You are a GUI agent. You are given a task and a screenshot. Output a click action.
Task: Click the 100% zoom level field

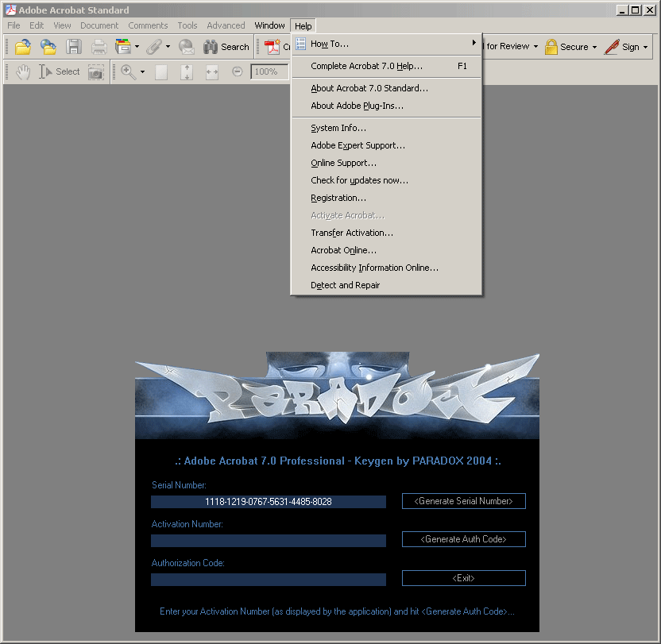click(x=270, y=72)
